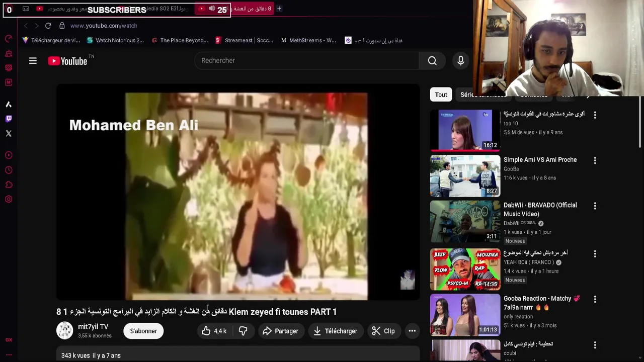Open the YouTube guide hamburger menu
This screenshot has height=362, width=644.
pos(33,61)
